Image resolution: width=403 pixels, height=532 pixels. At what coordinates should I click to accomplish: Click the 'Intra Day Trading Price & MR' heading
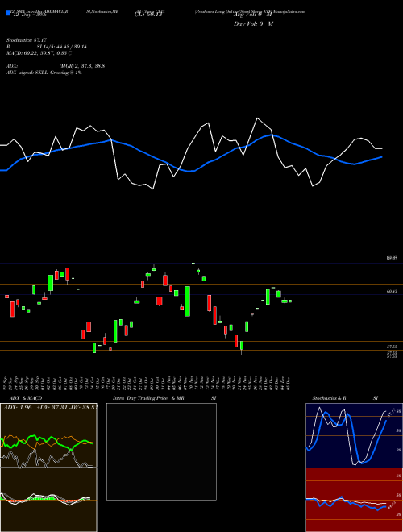[148, 398]
